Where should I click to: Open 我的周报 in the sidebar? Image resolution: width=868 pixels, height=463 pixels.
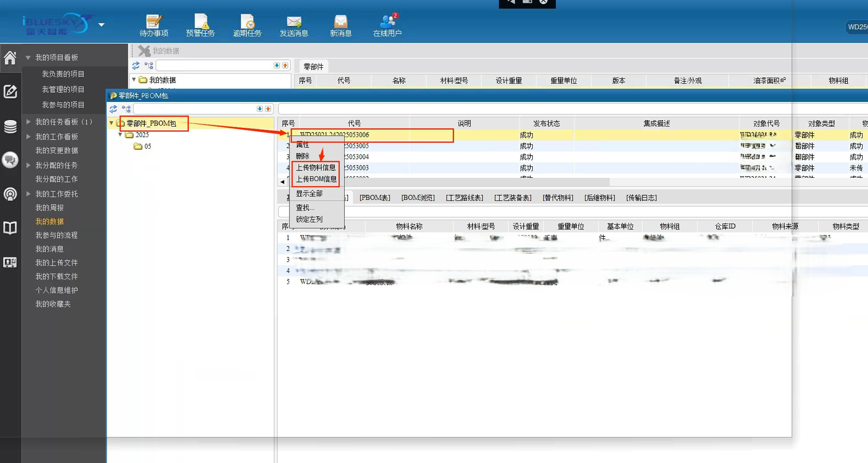(49, 208)
